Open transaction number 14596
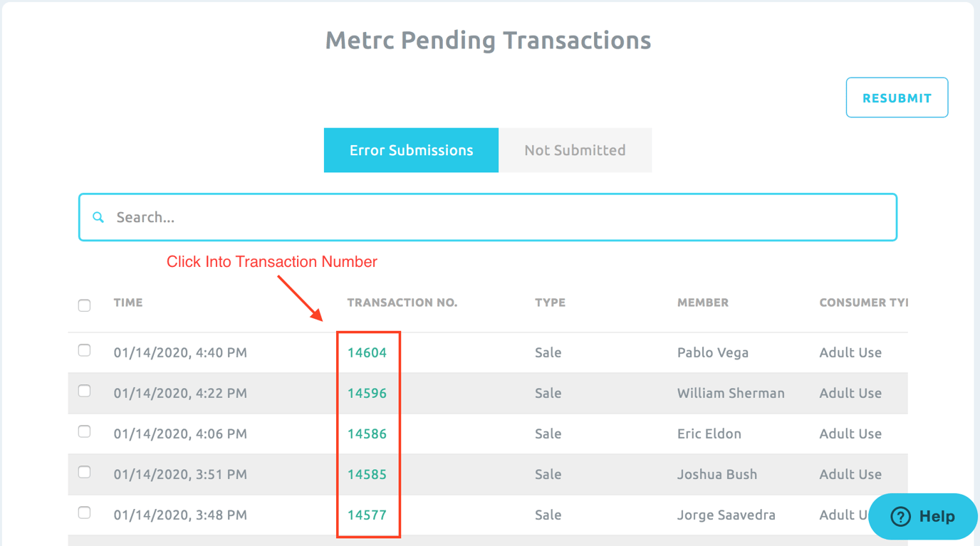The width and height of the screenshot is (980, 546). click(368, 392)
